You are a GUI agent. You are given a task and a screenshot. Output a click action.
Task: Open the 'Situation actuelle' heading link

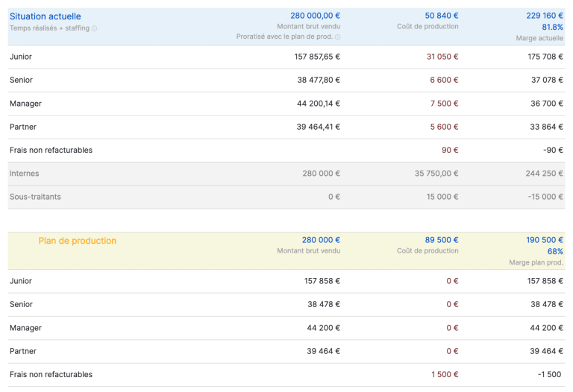[46, 16]
